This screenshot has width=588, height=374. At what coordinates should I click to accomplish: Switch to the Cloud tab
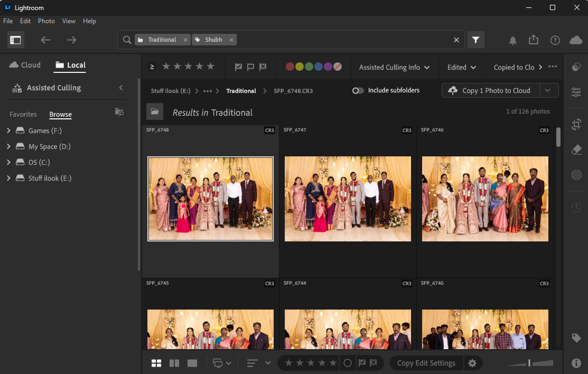(x=25, y=65)
